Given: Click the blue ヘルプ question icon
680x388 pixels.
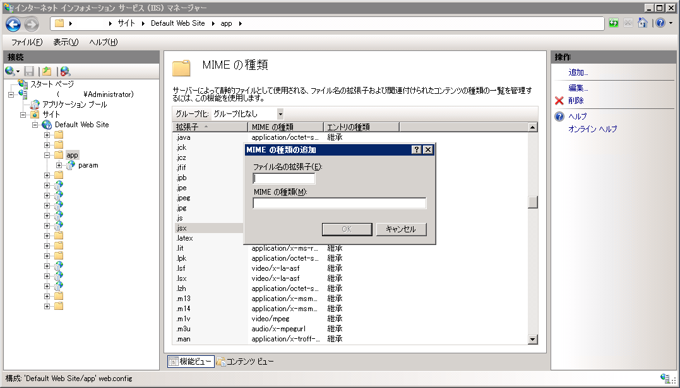Looking at the screenshot, I should coord(559,116).
